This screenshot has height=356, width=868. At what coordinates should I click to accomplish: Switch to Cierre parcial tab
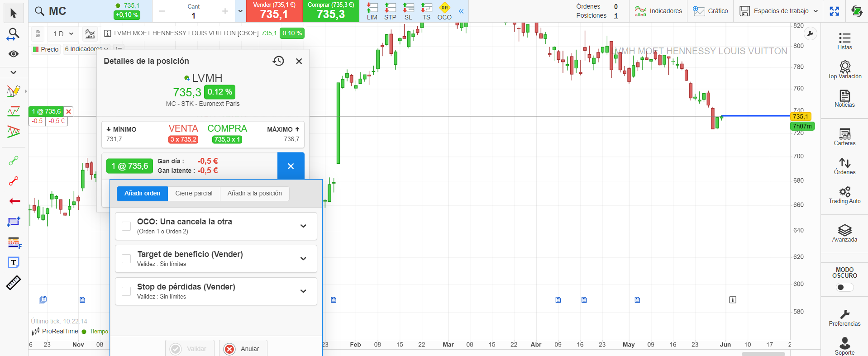point(194,194)
